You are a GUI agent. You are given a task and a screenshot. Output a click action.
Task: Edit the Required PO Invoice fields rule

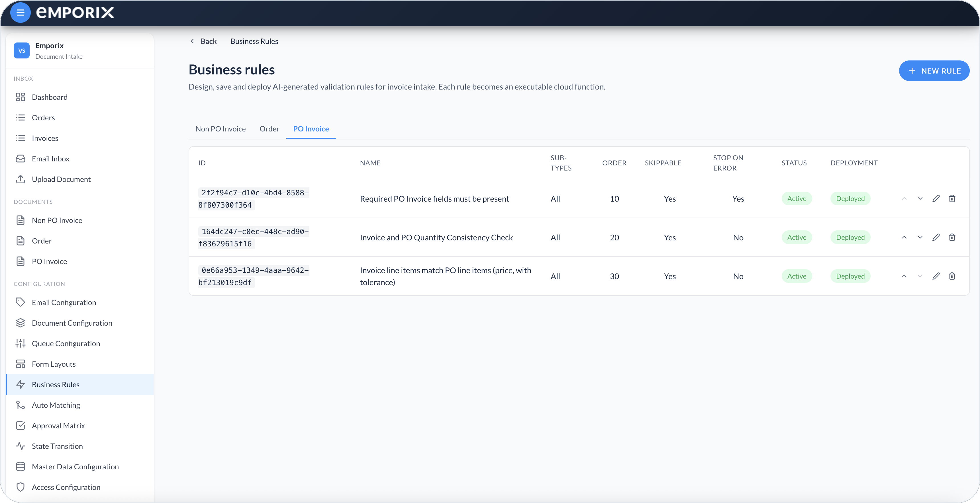(x=936, y=198)
